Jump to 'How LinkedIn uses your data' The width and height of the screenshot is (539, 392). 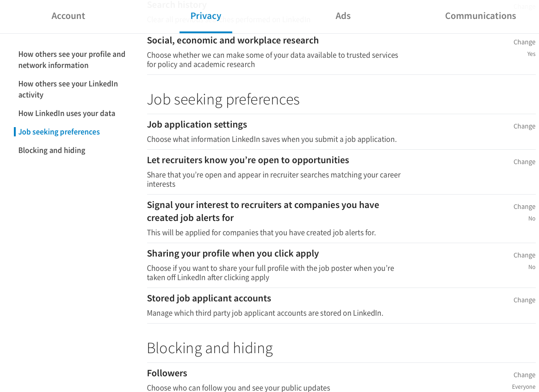coord(67,113)
